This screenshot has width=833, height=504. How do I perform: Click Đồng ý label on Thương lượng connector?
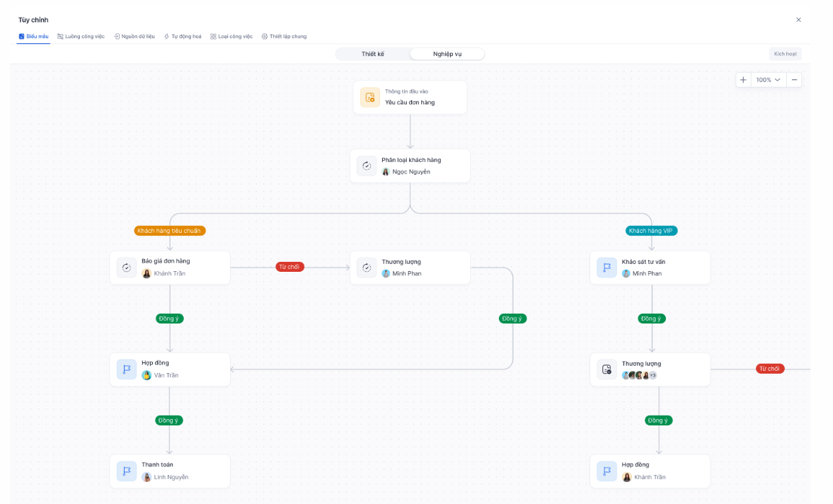(x=512, y=319)
